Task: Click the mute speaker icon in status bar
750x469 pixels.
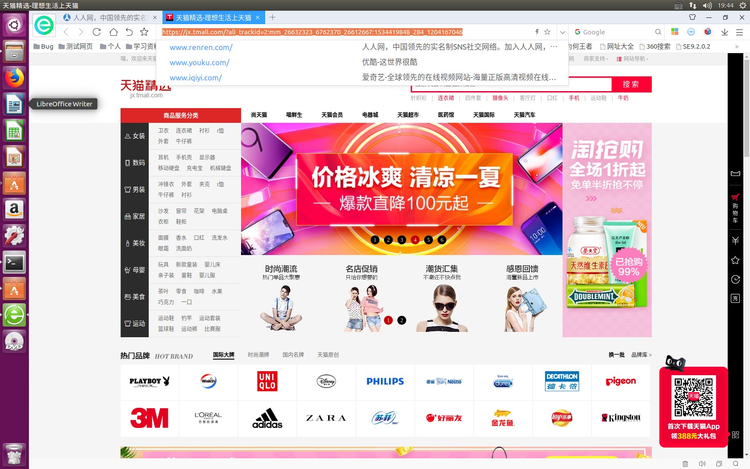Action: click(702, 464)
